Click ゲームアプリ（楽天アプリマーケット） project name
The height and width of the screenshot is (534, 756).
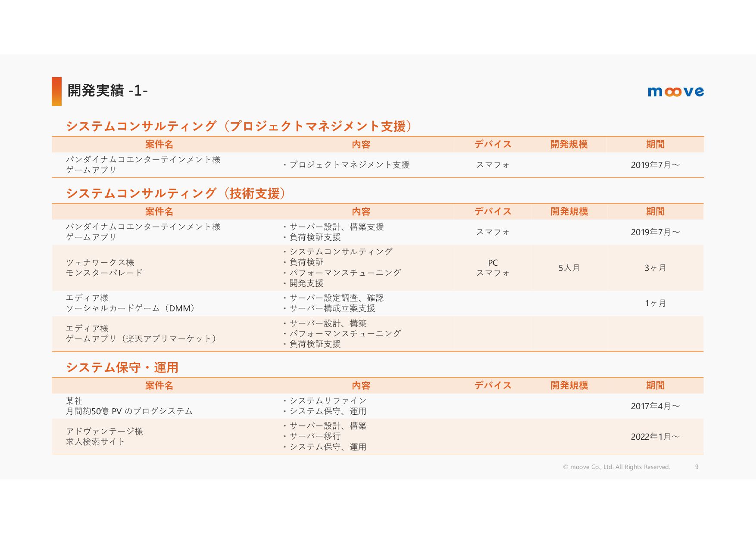[142, 339]
